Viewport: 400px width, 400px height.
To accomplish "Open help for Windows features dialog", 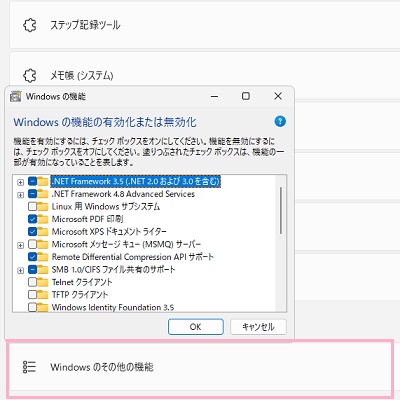I will pos(280,121).
